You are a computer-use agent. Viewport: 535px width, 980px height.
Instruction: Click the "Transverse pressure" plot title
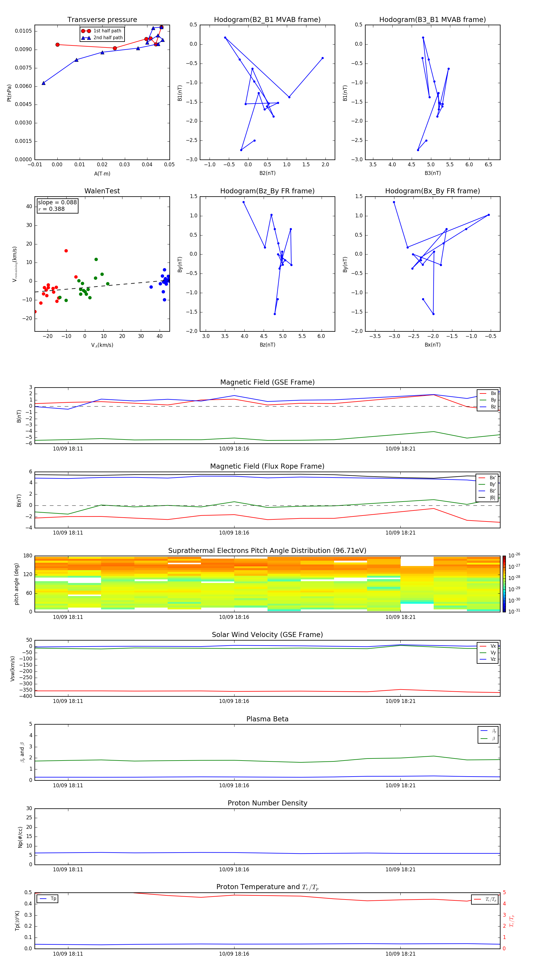tap(102, 20)
